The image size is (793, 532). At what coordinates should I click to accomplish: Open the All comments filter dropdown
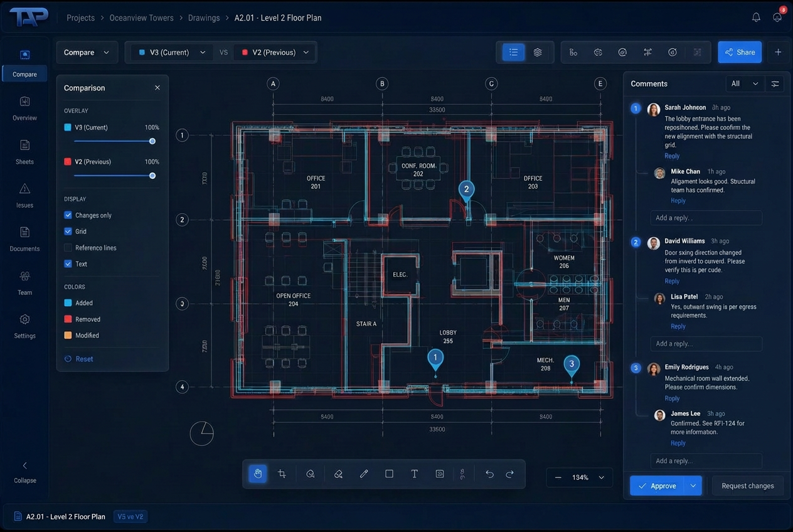coord(745,83)
